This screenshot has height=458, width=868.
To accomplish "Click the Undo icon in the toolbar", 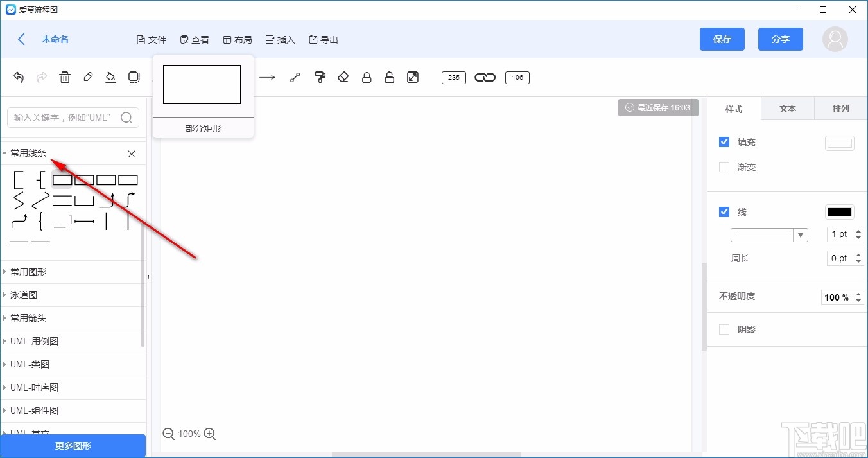I will coord(18,77).
